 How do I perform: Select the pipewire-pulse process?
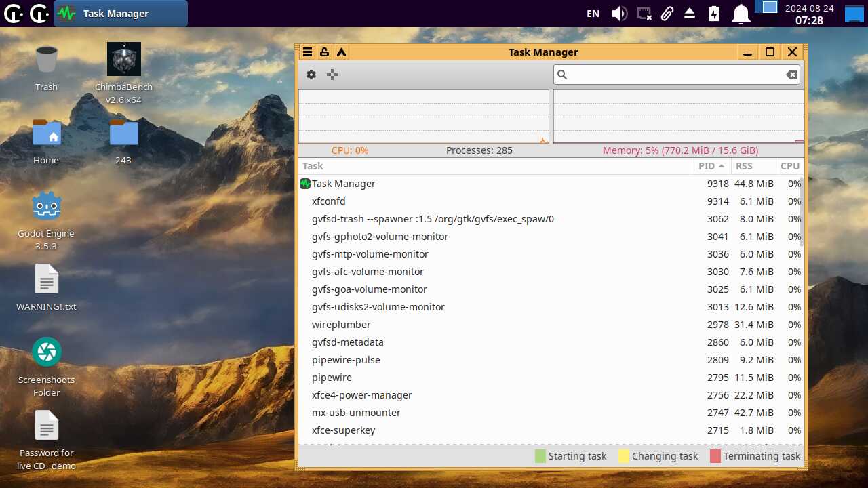[550, 360]
